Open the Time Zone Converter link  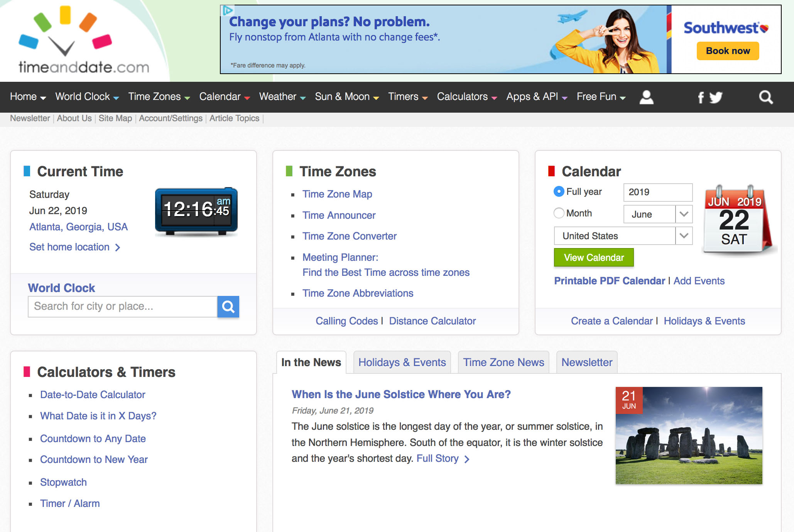pos(349,236)
